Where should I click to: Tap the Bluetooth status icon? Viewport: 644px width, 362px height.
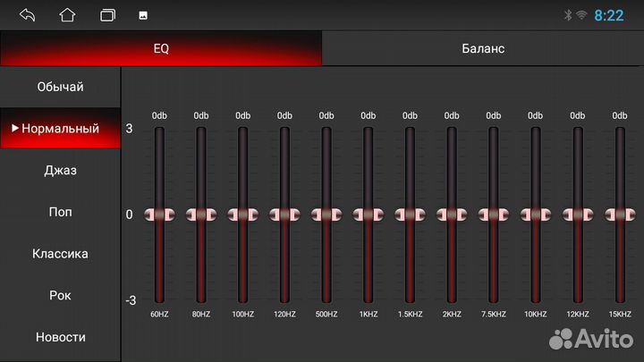click(x=566, y=15)
